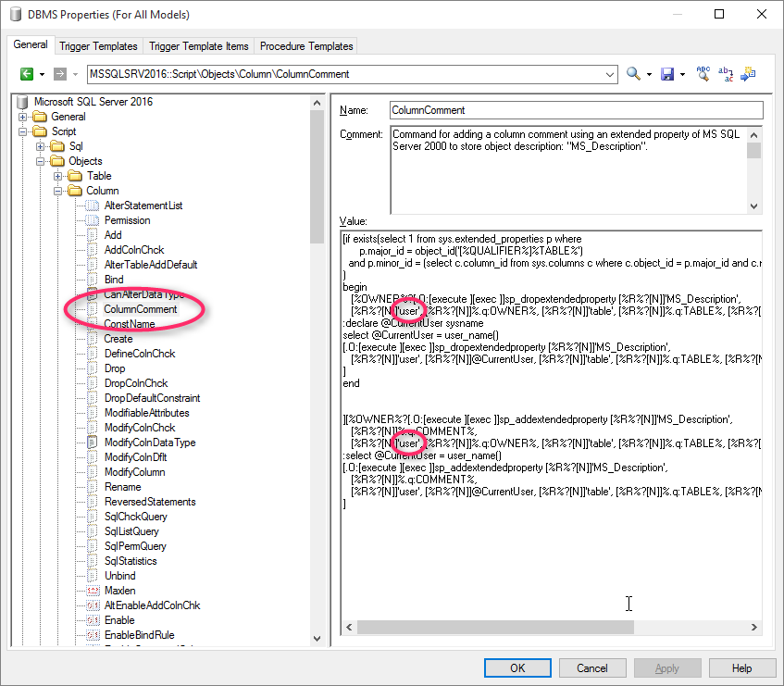The height and width of the screenshot is (686, 784).
Task: Switch to the Trigger Templates tab
Action: pos(98,46)
